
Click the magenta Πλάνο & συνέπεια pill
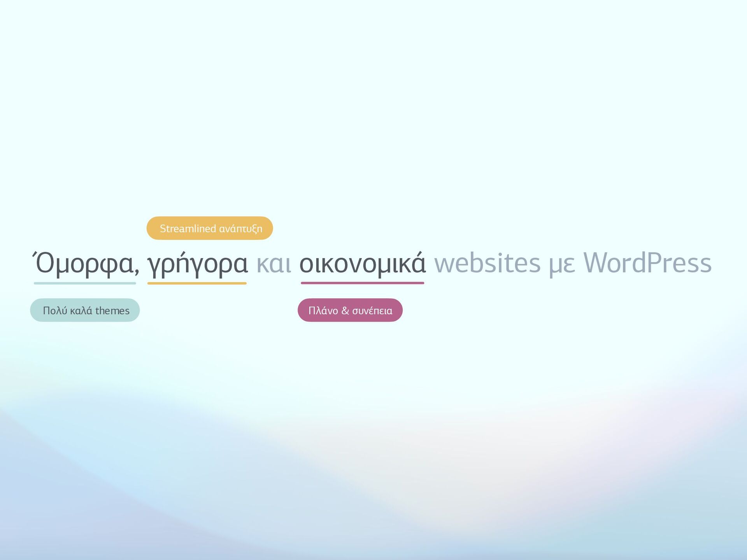(x=350, y=310)
